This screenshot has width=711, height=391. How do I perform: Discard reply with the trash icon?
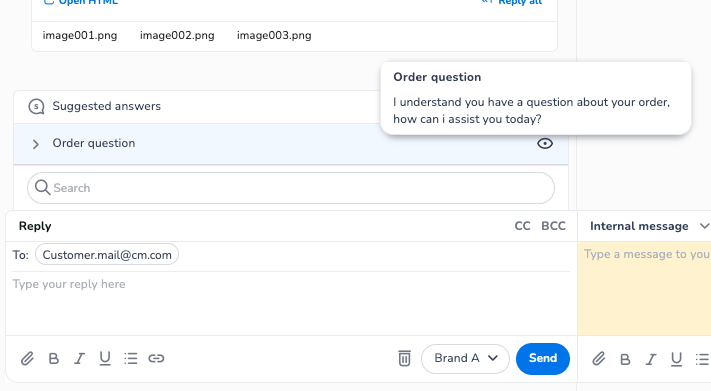coord(404,358)
